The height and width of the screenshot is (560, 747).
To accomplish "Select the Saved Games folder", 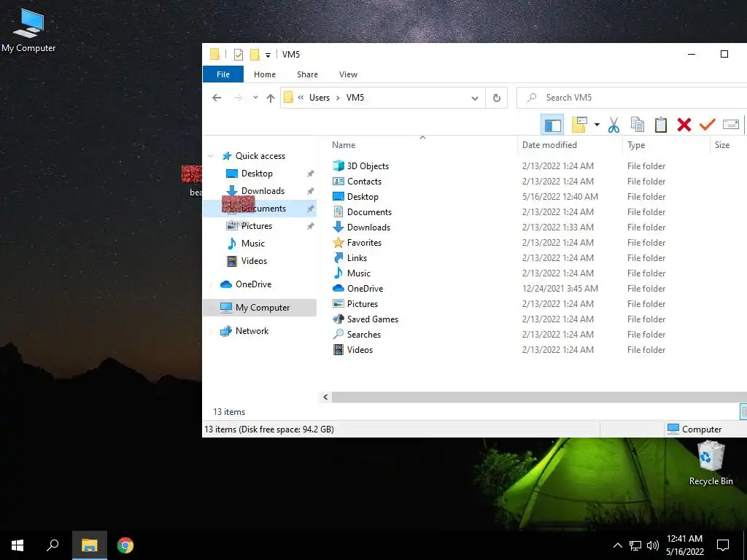I will 372,319.
